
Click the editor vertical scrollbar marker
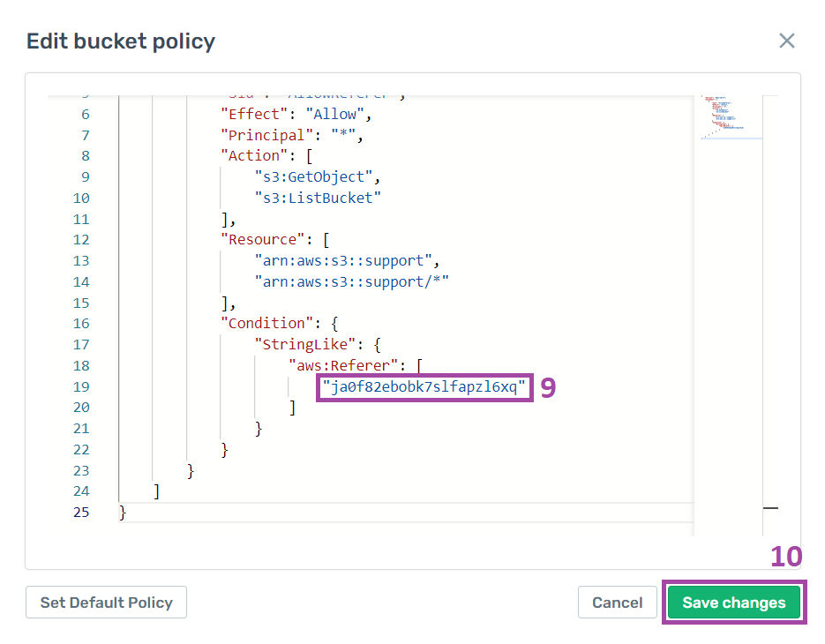point(771,508)
